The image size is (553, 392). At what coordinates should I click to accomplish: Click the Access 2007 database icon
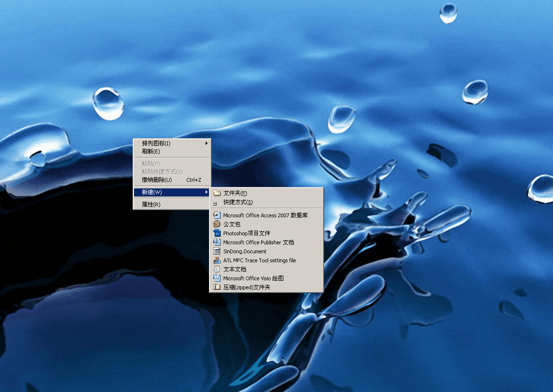tap(217, 215)
